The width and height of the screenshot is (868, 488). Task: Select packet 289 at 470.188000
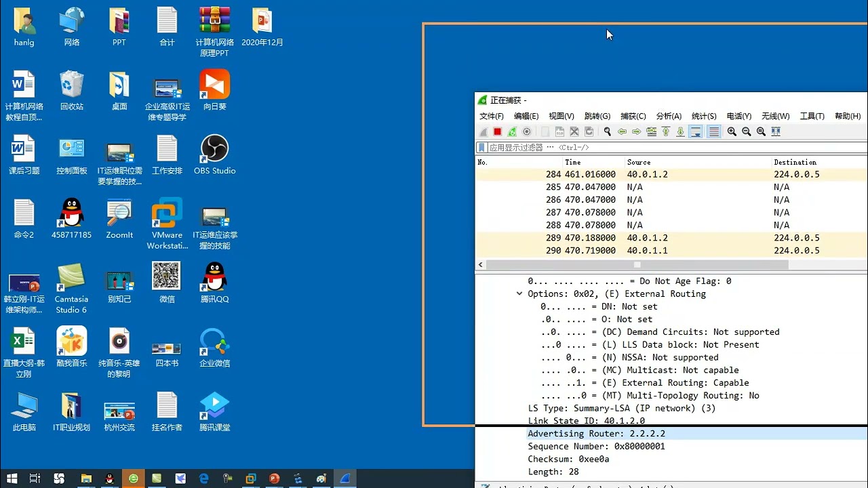671,238
